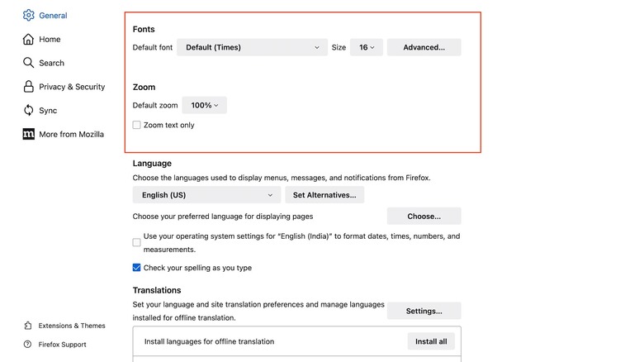Viewport: 644px width, 362px height.
Task: Click the Advanced... fonts button
Action: [424, 47]
